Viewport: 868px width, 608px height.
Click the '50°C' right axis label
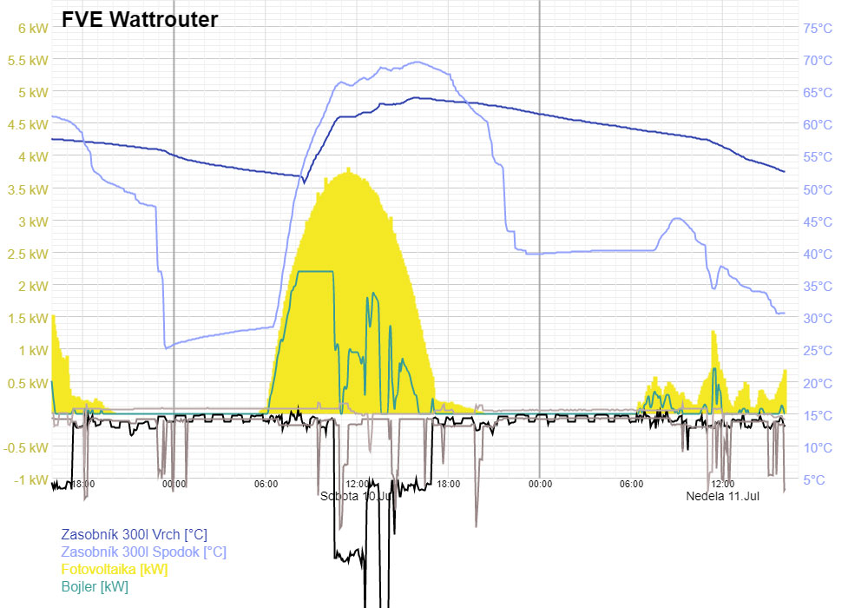click(x=818, y=189)
